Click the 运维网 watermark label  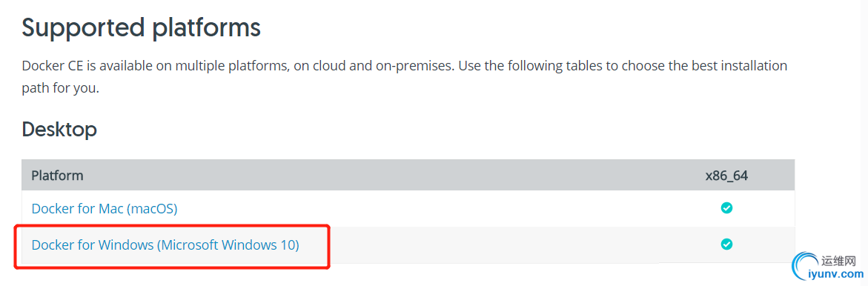pos(840,261)
